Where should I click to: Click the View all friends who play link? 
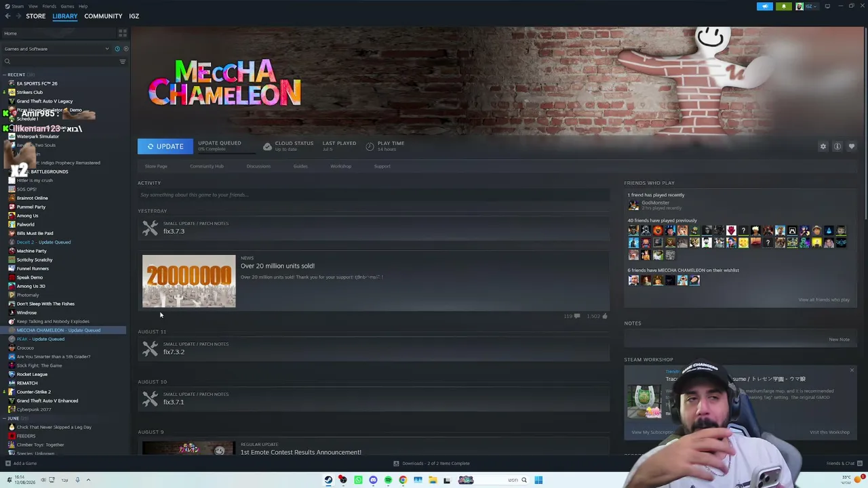(x=824, y=300)
